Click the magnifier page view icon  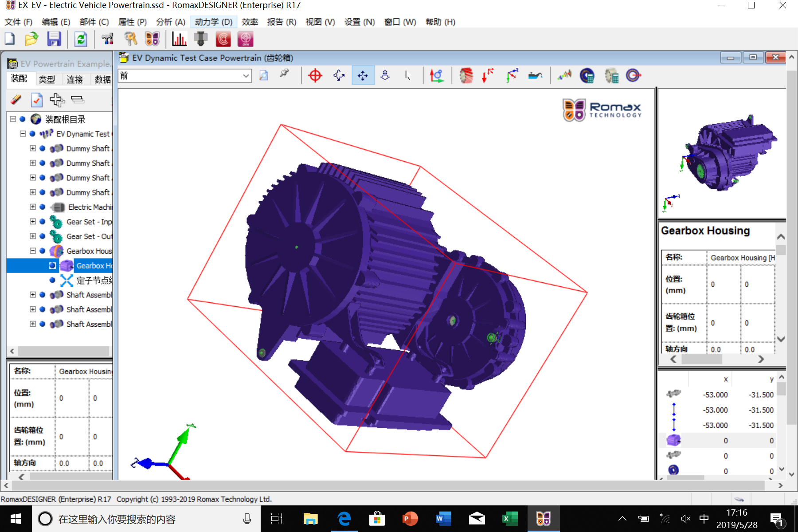[264, 75]
